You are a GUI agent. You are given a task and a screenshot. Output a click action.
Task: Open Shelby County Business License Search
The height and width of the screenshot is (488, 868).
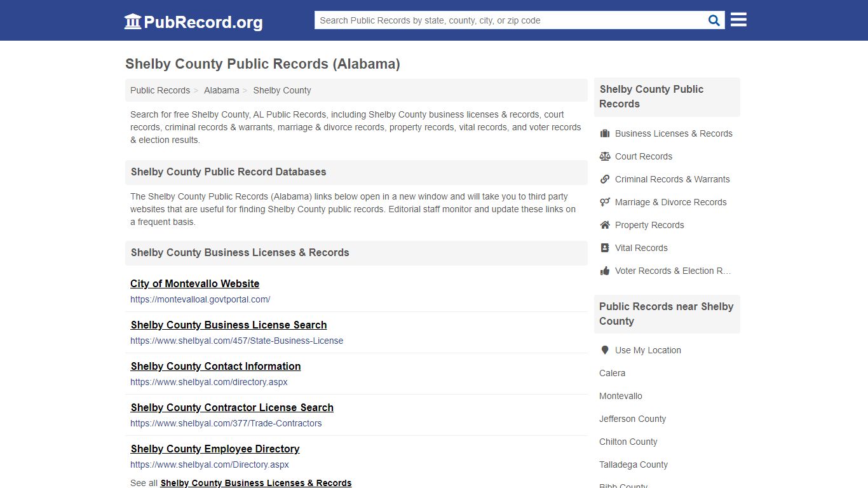point(229,325)
